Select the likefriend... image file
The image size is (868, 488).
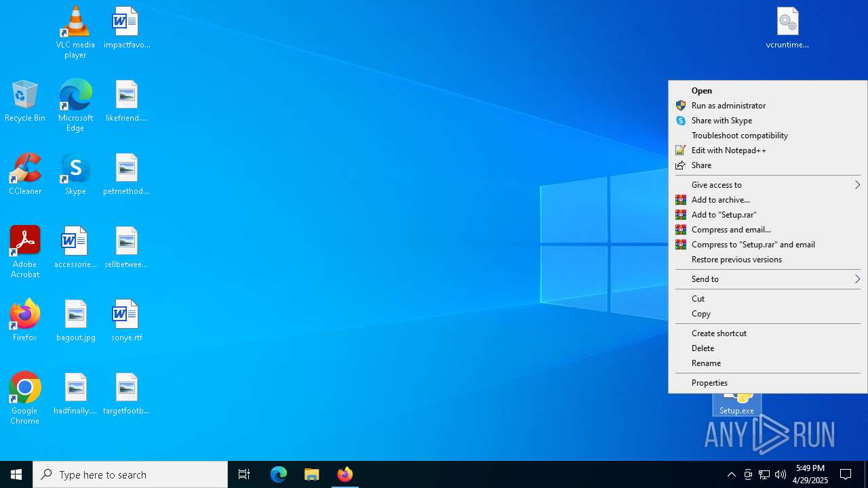127,101
